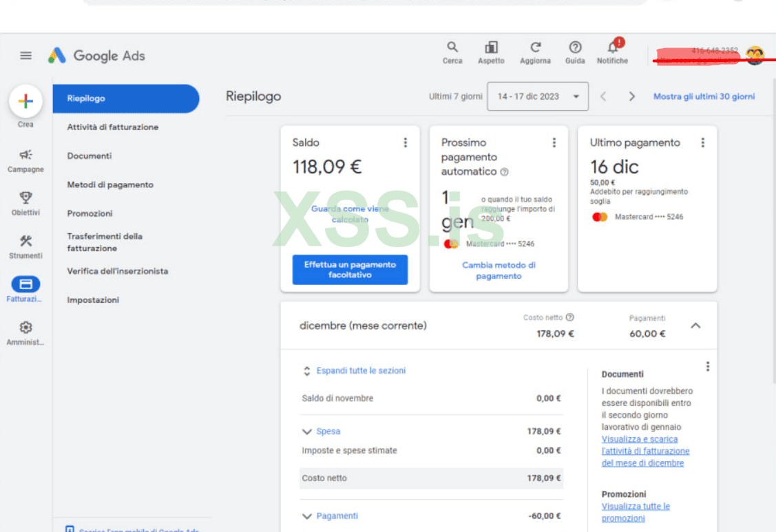
Task: Collapse the dicembre (mese corrente) section
Action: [695, 326]
